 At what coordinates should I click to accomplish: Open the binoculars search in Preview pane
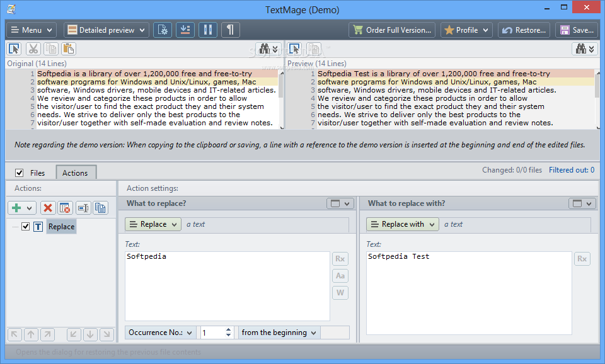pos(585,48)
